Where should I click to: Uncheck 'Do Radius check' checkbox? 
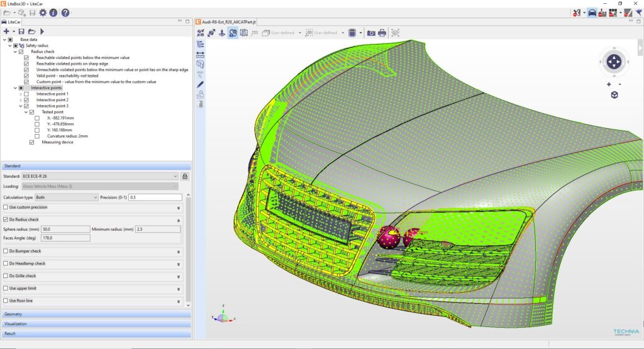pos(6,219)
